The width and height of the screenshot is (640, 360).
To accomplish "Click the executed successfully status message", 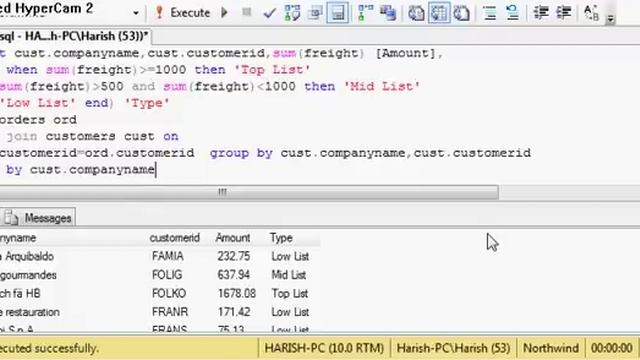I will (49, 348).
